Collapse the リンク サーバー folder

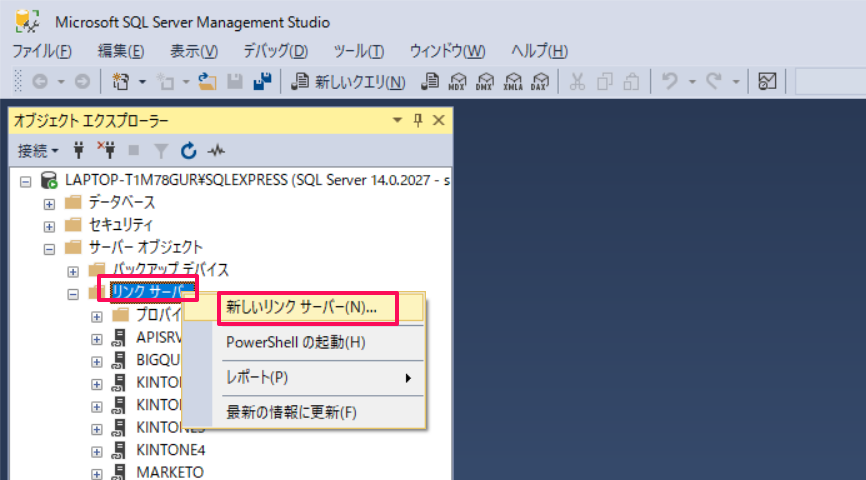pos(73,294)
